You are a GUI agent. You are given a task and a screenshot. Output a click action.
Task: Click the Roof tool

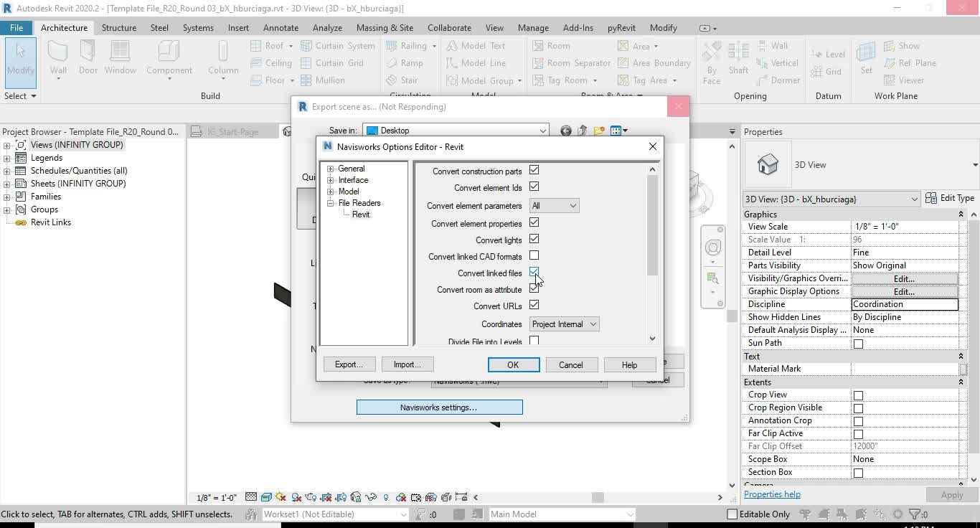click(x=268, y=46)
